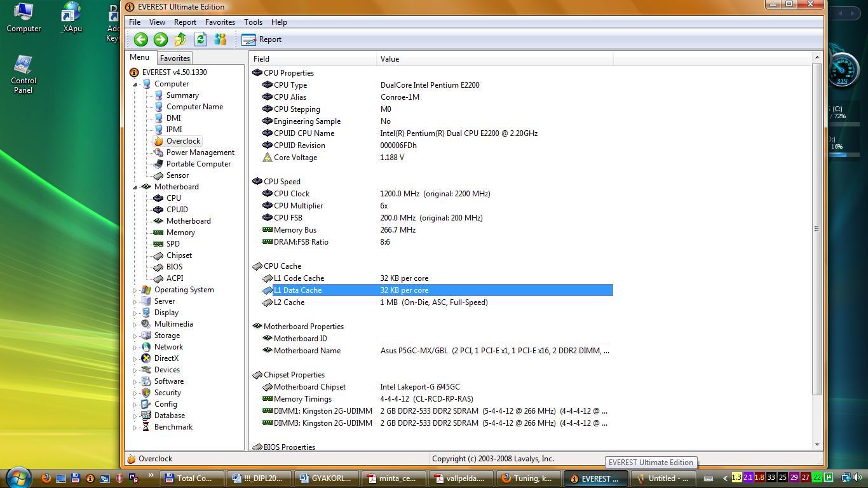
Task: Select the SPD tree item
Action: coord(173,244)
